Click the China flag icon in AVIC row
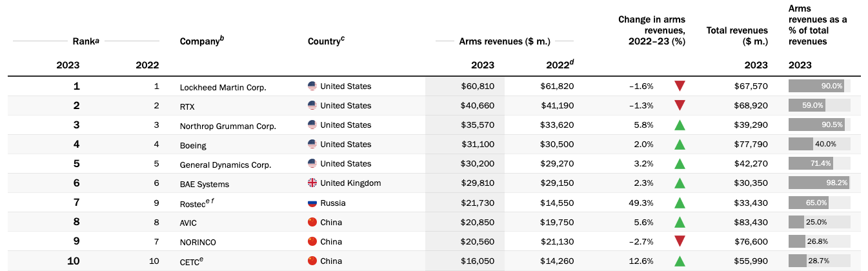Screen dimensions: 868x271 click(x=312, y=222)
